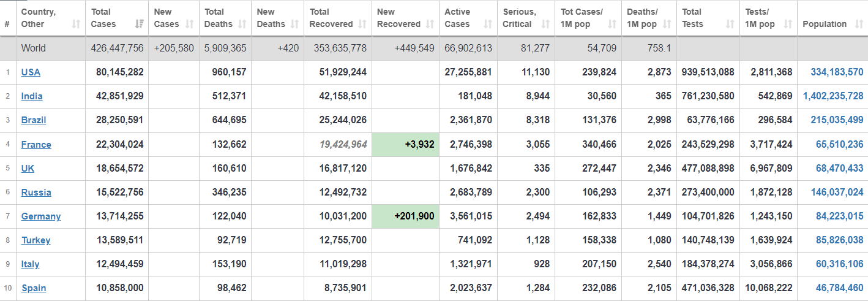Sort by Country, Other column arrows
The width and height of the screenshot is (868, 301).
76,24
